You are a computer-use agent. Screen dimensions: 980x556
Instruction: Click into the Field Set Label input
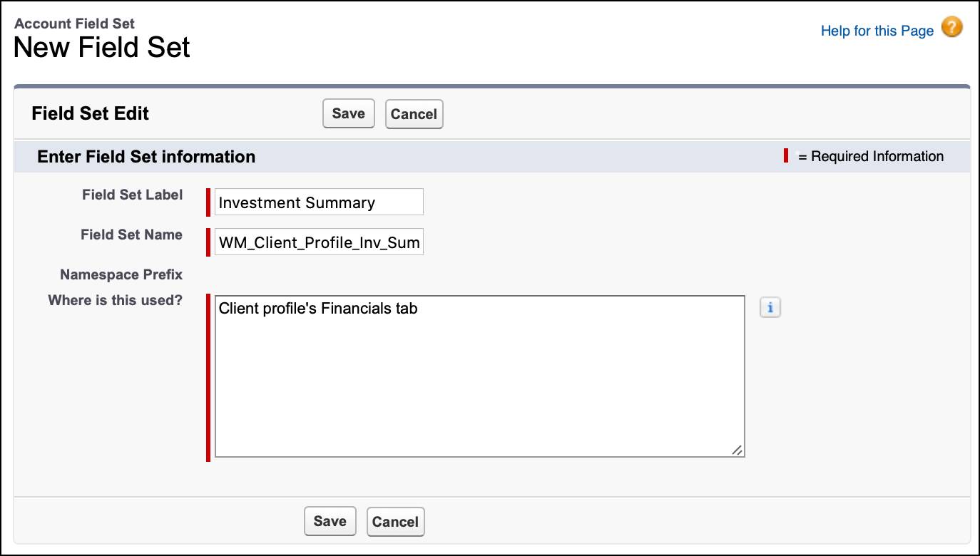319,202
